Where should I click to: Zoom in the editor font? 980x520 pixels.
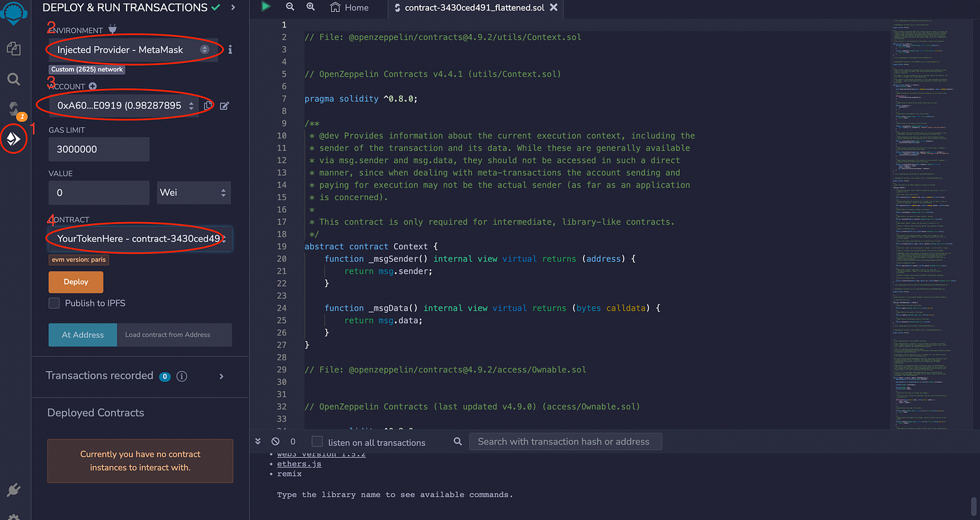311,7
